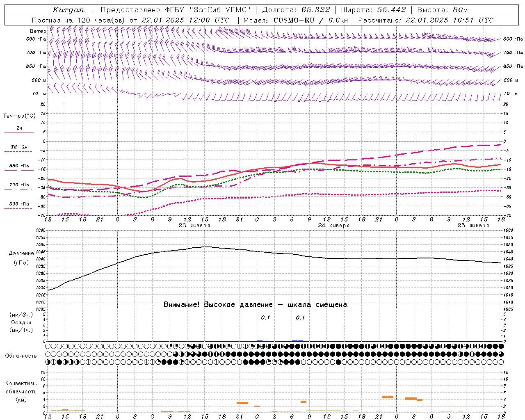The width and height of the screenshot is (525, 420).
Task: Select the model name 'COSMO-RU / 6.6км'
Action: click(310, 20)
